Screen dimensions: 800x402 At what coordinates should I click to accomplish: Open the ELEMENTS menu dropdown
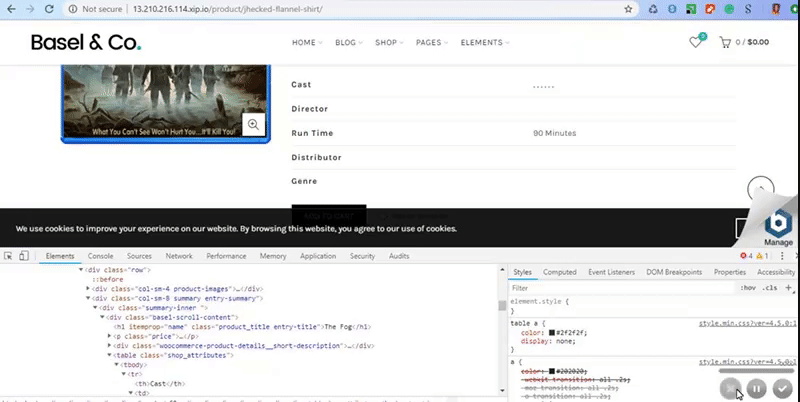click(485, 42)
